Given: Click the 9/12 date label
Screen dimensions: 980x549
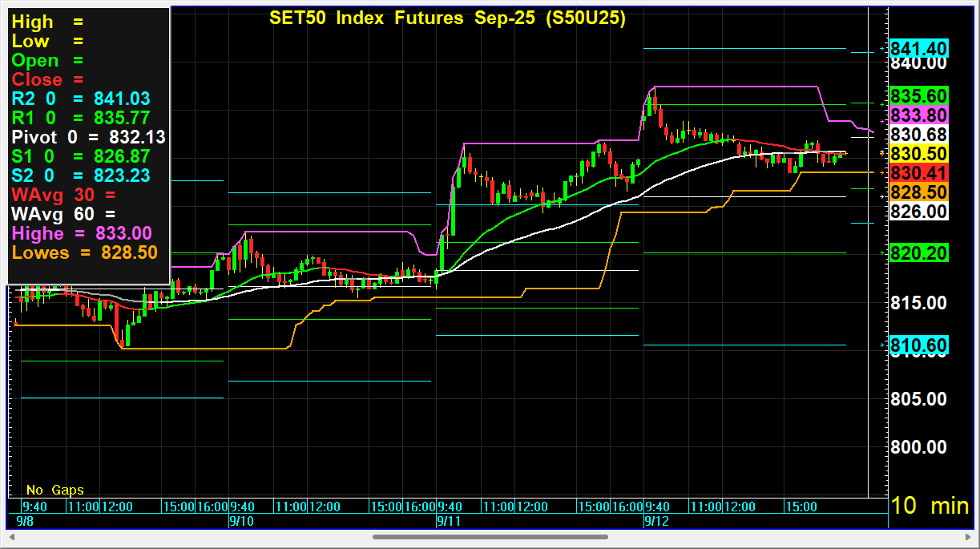Looking at the screenshot, I should click(x=657, y=520).
